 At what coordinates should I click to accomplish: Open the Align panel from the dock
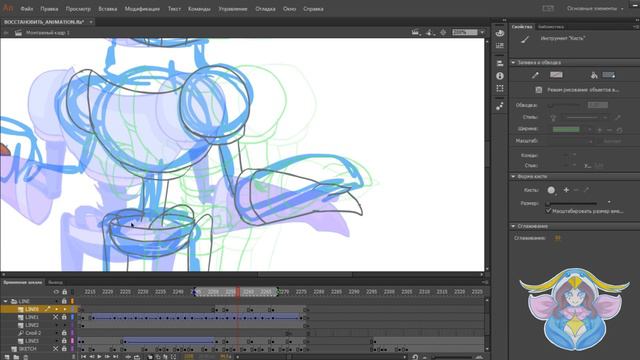click(x=500, y=63)
